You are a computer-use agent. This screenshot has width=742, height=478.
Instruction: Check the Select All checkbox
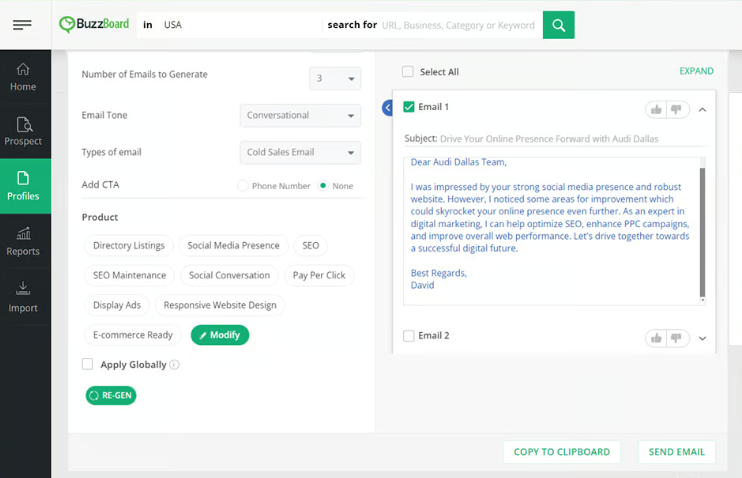(407, 71)
